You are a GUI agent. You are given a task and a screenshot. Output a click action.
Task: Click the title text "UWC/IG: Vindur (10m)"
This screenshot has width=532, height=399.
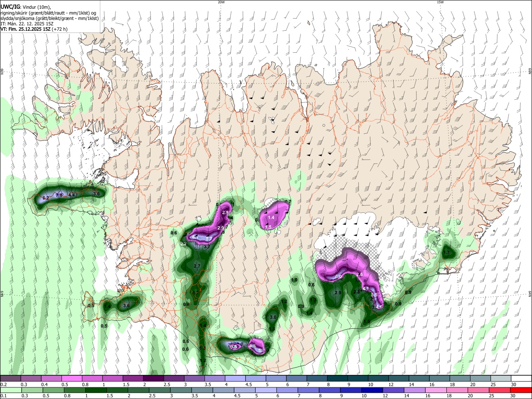pos(26,7)
